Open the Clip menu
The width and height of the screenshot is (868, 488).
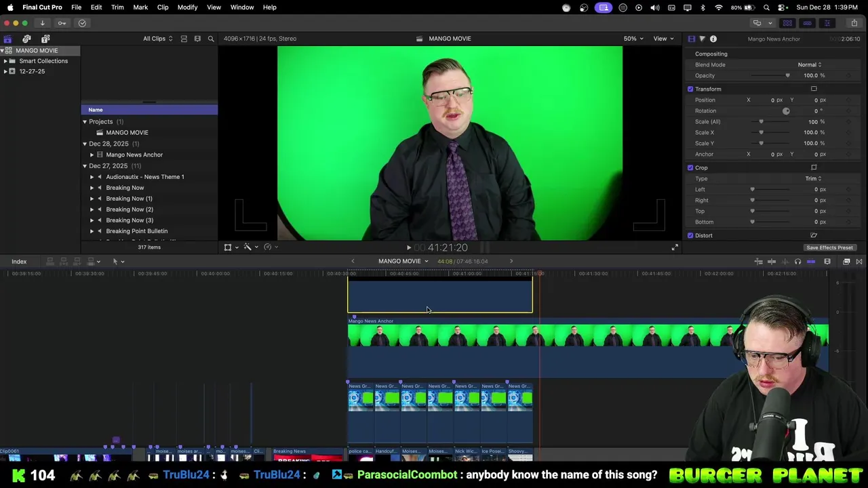coord(163,7)
